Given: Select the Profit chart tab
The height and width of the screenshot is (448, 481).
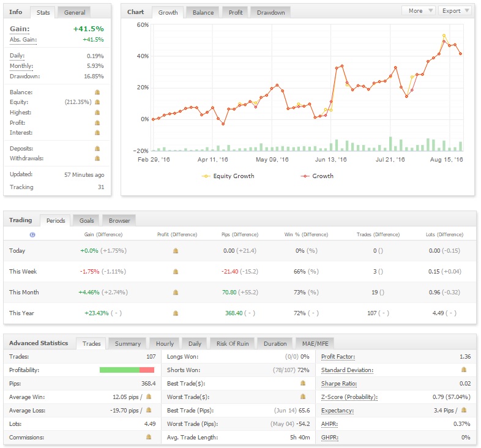Looking at the screenshot, I should coord(236,13).
